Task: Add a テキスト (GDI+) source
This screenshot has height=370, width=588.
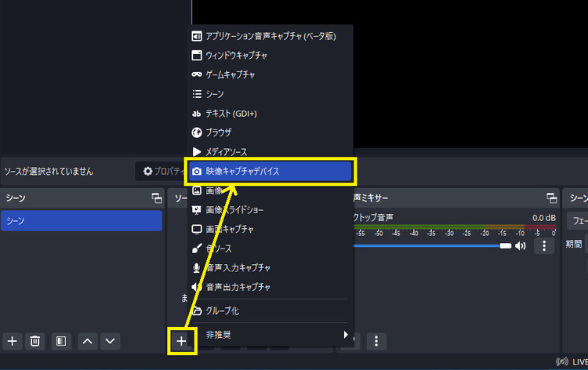Action: coord(270,113)
